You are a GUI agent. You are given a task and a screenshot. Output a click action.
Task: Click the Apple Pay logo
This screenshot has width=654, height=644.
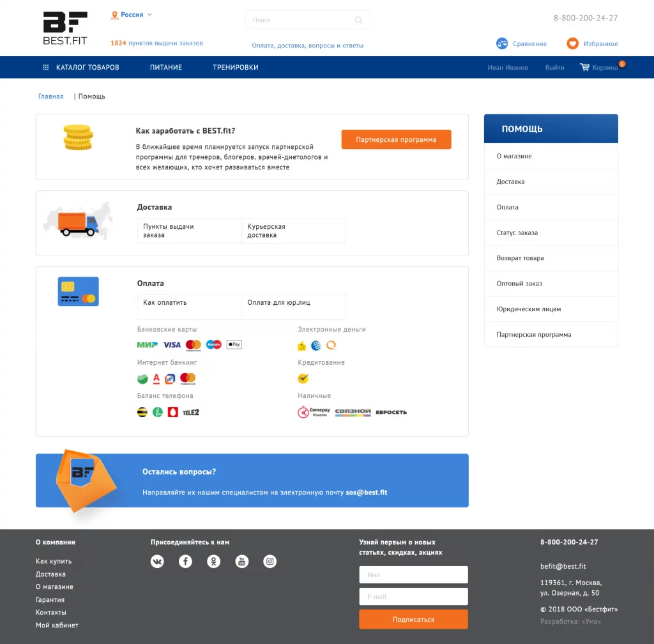[234, 344]
